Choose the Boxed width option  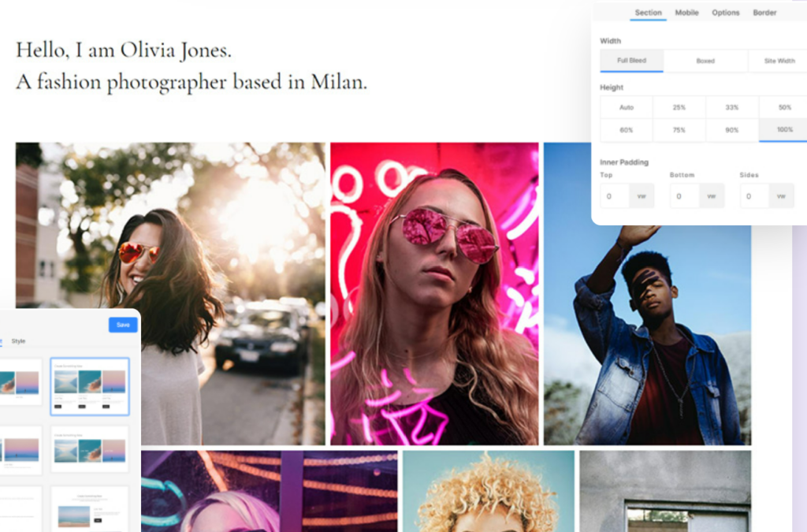click(x=705, y=61)
